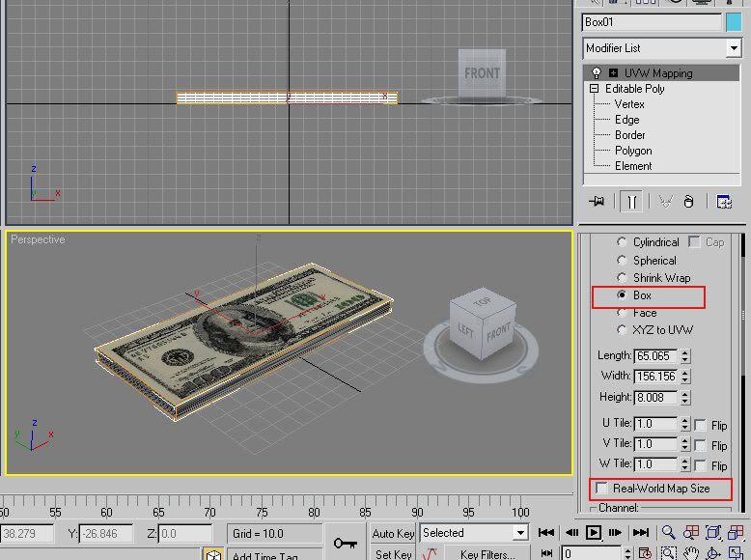Viewport: 751px width, 560px height.
Task: Remove modifier with the trash can icon
Action: tap(688, 202)
